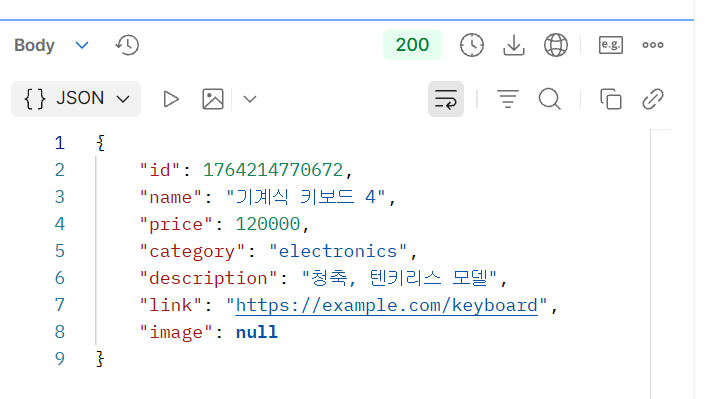The height and width of the screenshot is (399, 714).
Task: Open the JSON format dropdown
Action: [x=76, y=99]
